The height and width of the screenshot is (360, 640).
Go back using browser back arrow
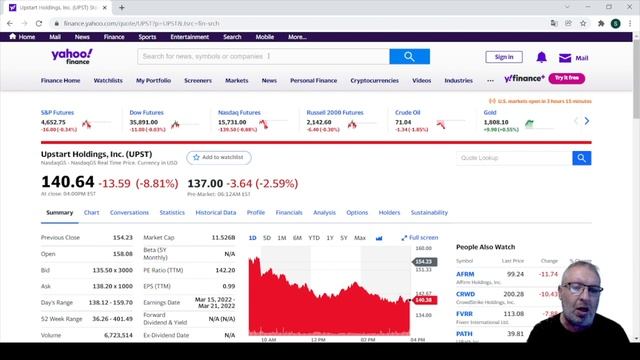point(10,24)
